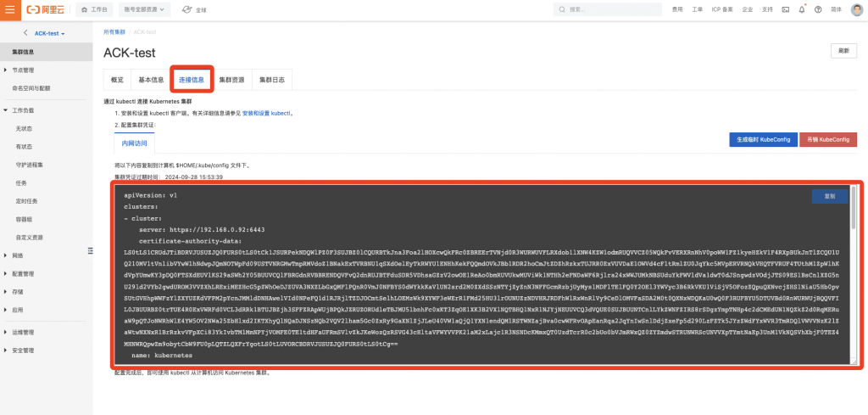
Task: Switch to 集群日志 tab
Action: 272,80
